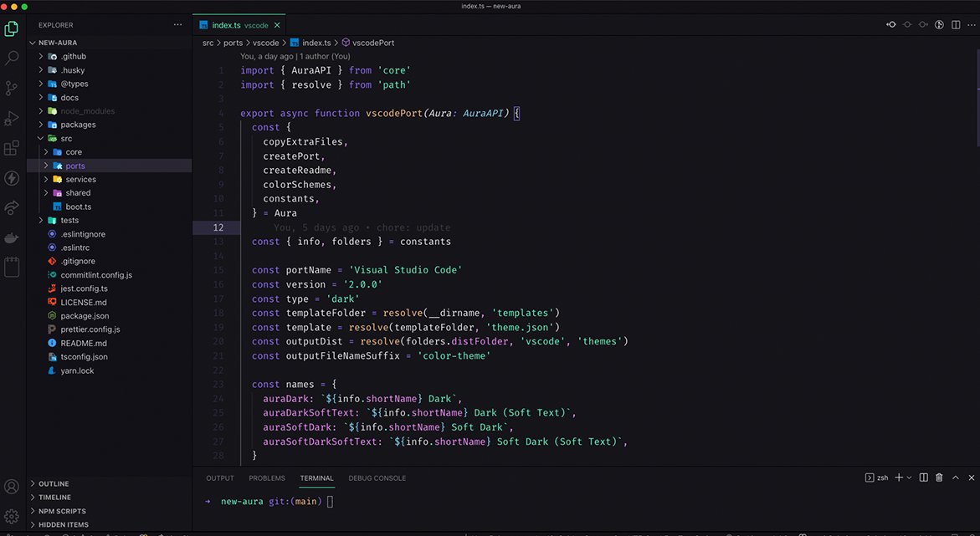Viewport: 980px width, 536px height.
Task: Open the Source Control view
Action: coord(11,88)
